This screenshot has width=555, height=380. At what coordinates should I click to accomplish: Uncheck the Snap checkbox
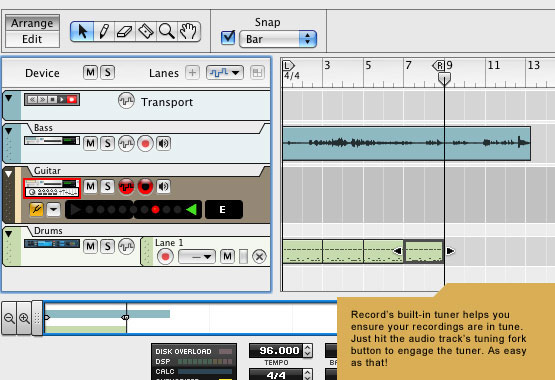coord(228,38)
